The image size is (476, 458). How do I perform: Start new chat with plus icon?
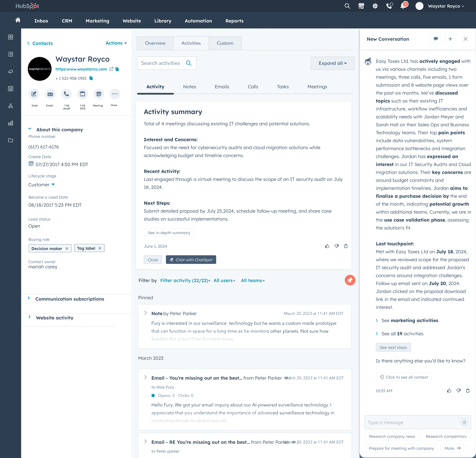pyautogui.click(x=450, y=39)
